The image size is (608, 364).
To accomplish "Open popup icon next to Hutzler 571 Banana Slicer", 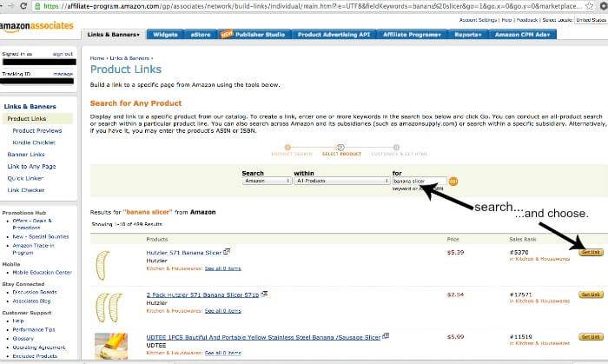I will pos(227,252).
